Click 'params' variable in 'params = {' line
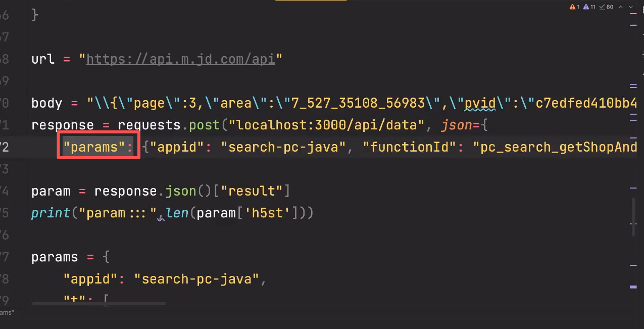Screen dimensions: 644x329 point(55,257)
